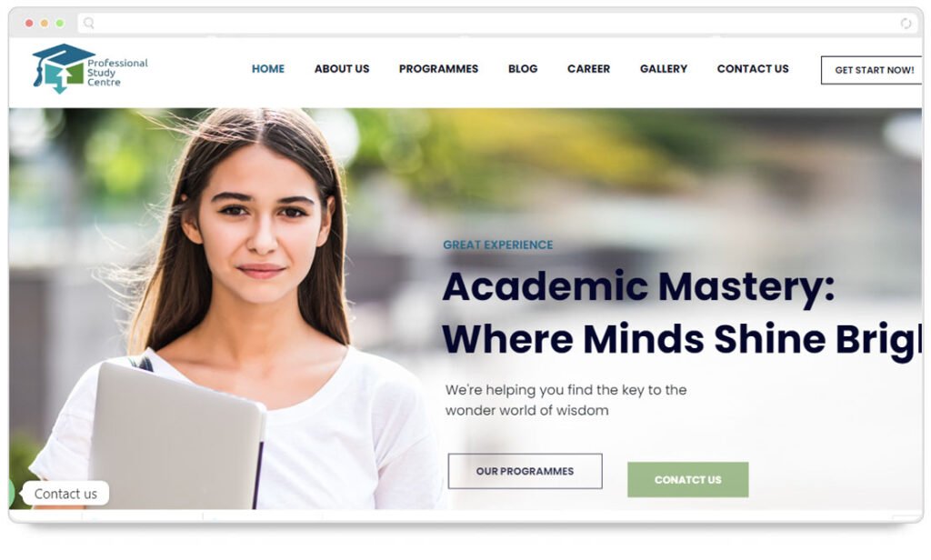Click the search magnifier icon in address bar

88,23
